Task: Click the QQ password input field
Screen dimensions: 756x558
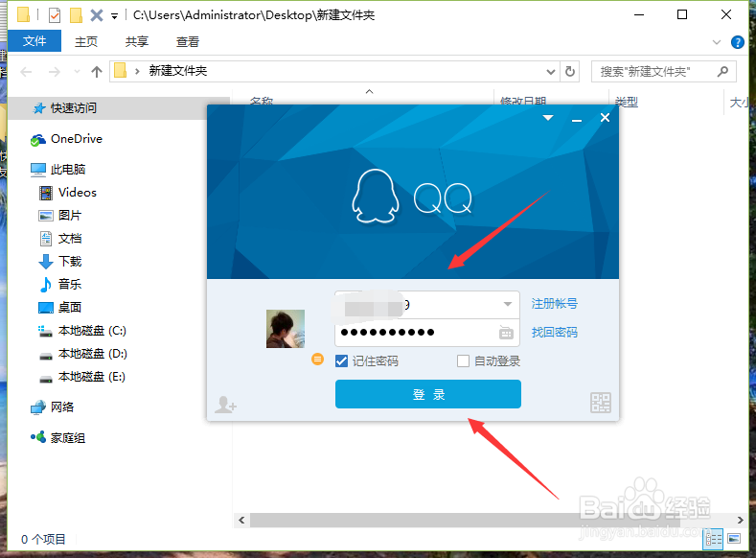Action: click(x=418, y=333)
